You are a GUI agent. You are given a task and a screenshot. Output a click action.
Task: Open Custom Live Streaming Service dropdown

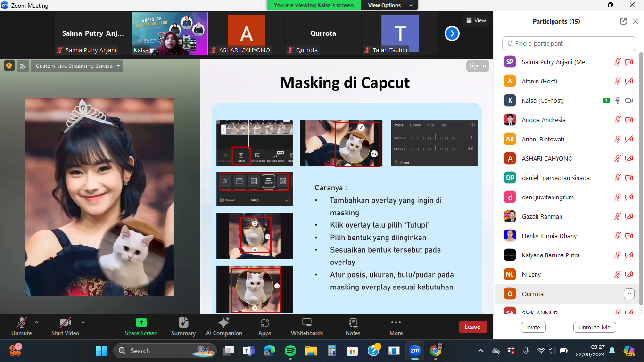77,66
